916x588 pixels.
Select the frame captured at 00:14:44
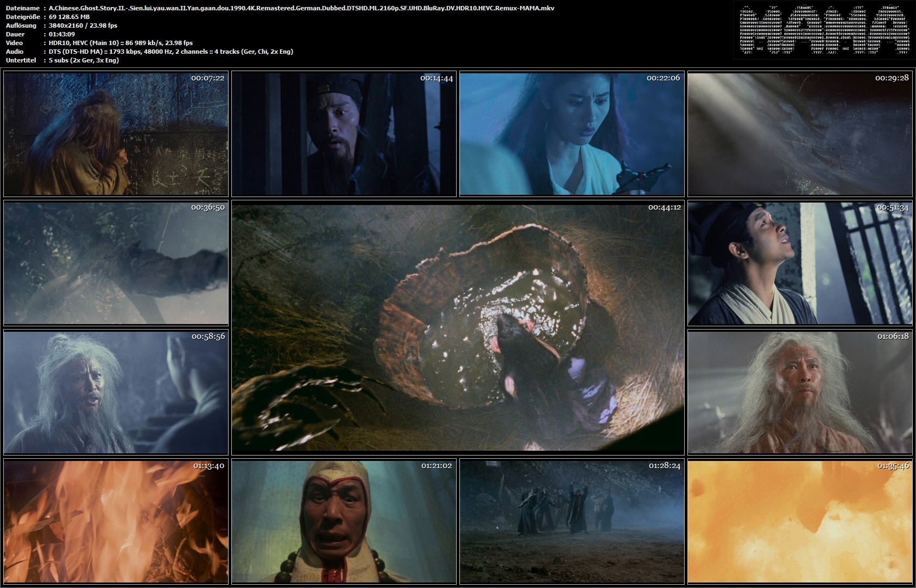pyautogui.click(x=344, y=134)
